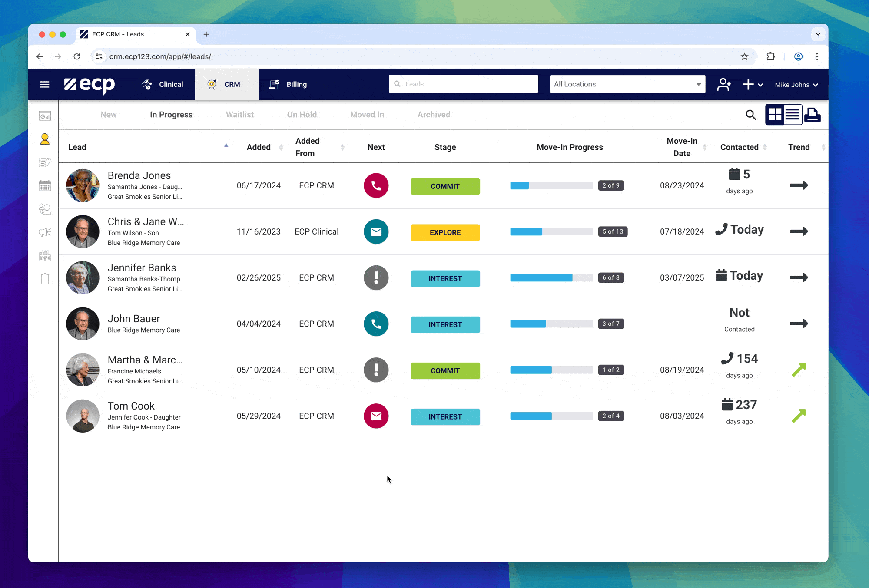Click the alert icon for Jennifer Banks
Image resolution: width=869 pixels, height=588 pixels.
click(x=376, y=277)
